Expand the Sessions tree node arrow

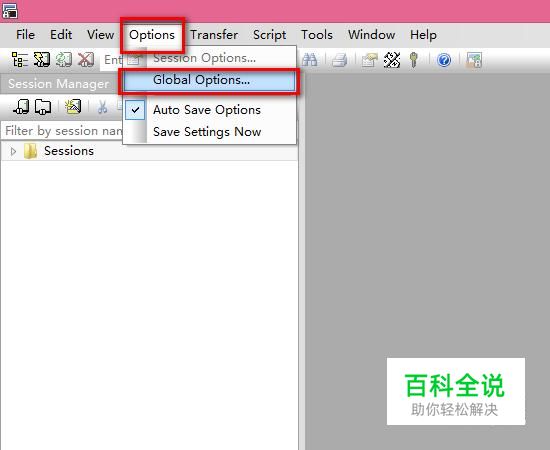(x=13, y=152)
